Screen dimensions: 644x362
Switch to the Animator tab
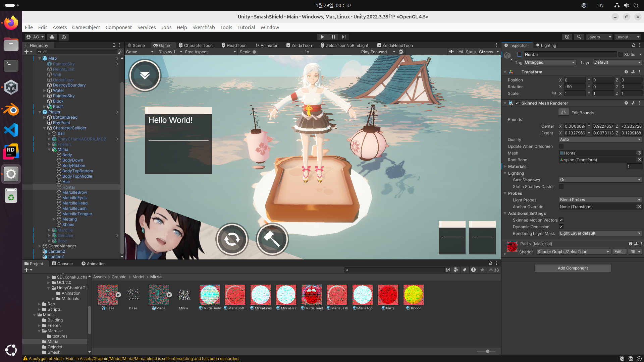pyautogui.click(x=266, y=45)
